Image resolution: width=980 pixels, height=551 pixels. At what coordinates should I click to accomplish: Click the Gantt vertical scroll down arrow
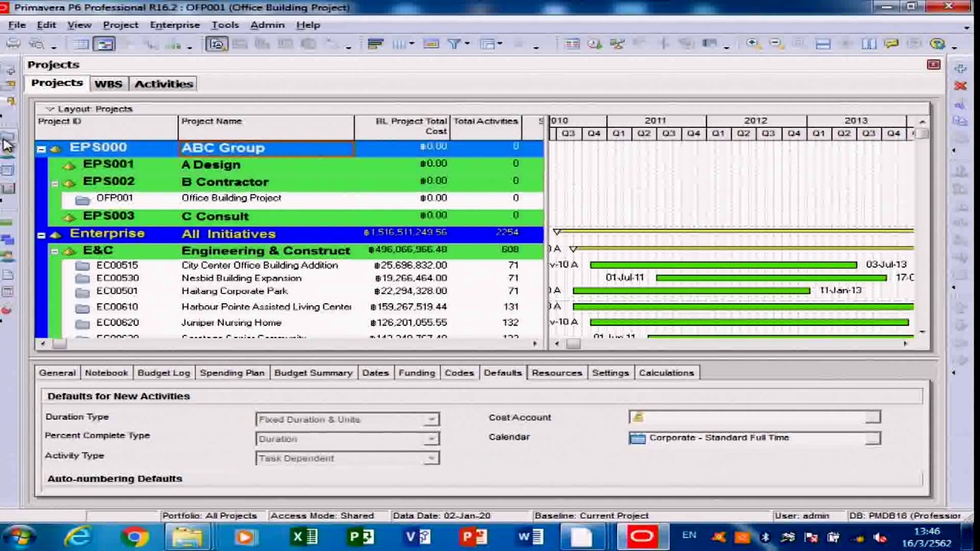tap(923, 331)
